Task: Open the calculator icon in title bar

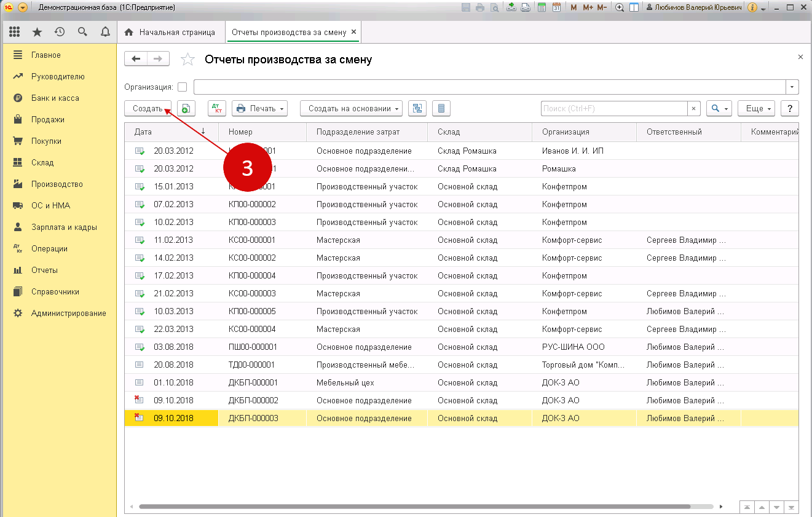Action: (x=542, y=8)
